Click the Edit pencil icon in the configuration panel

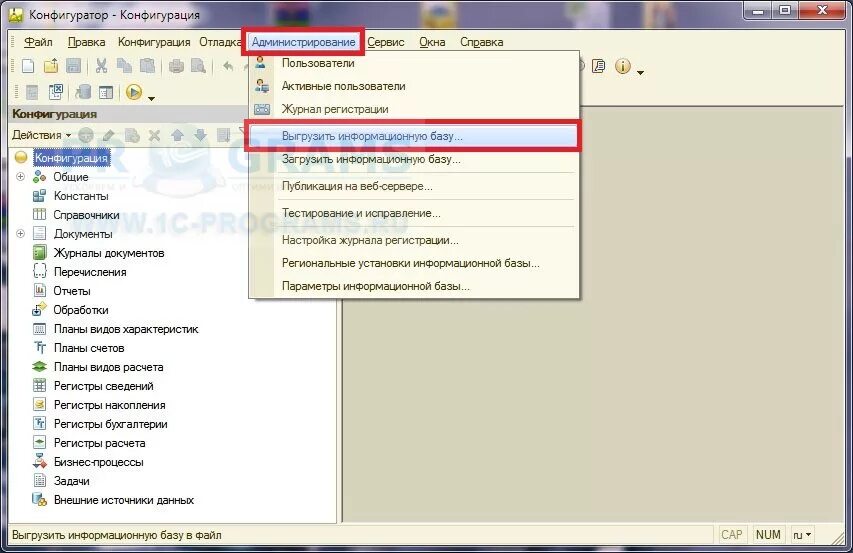coord(109,135)
